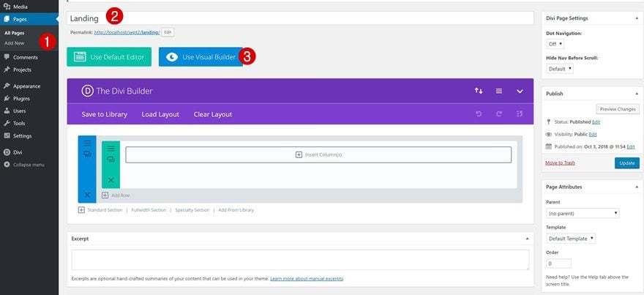Click the blue Update button

627,163
